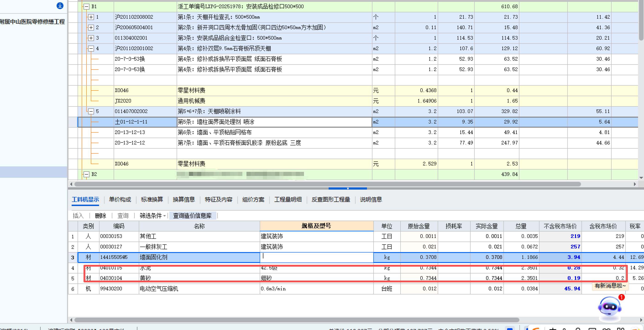Viewport: 644px width, 330px height.
Task: Switch to the 工程量明细 tab
Action: pyautogui.click(x=288, y=199)
